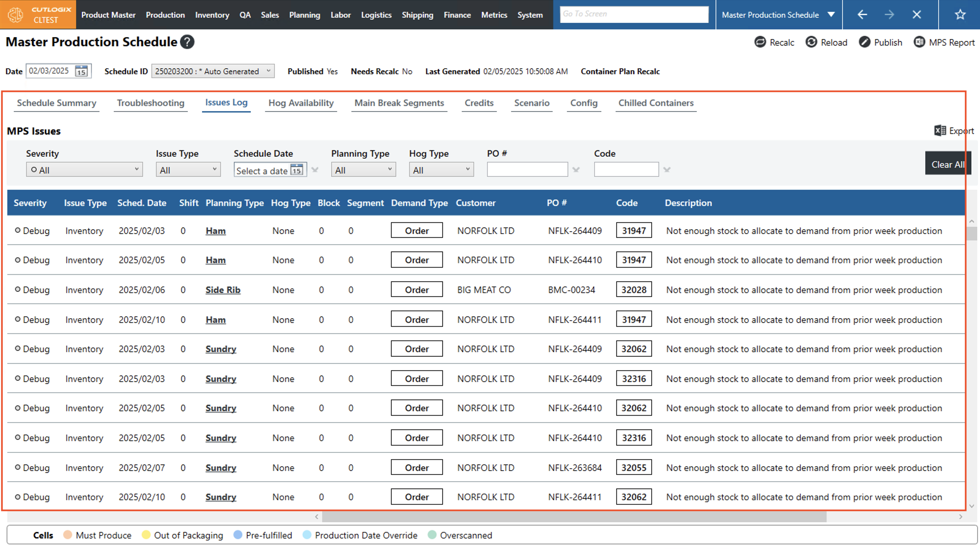The height and width of the screenshot is (549, 980).
Task: Click the Recalc icon
Action: tap(760, 42)
